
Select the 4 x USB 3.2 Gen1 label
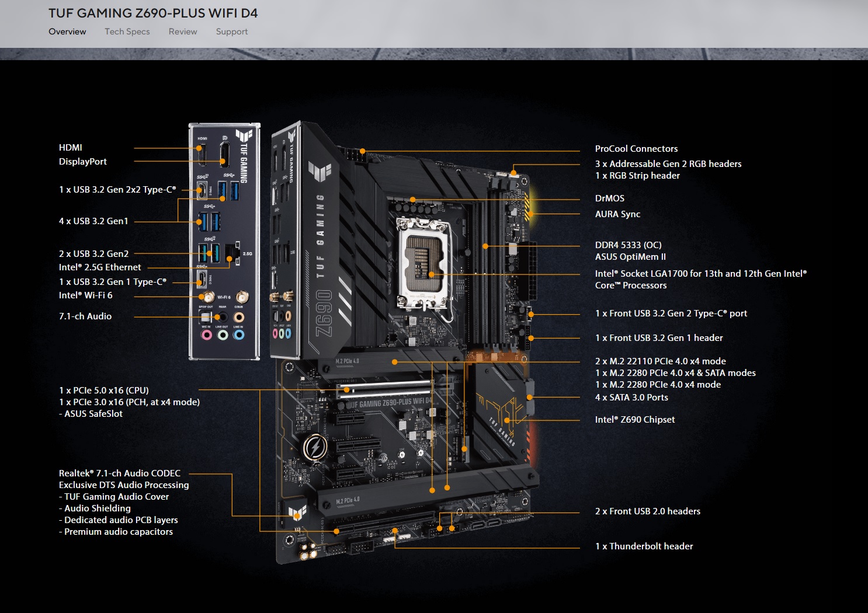click(93, 221)
